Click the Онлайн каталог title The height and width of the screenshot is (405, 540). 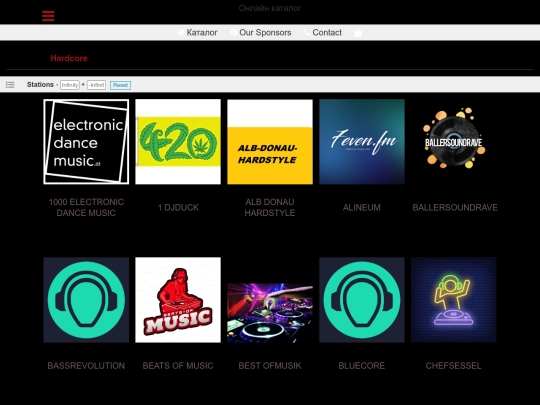coord(270,8)
